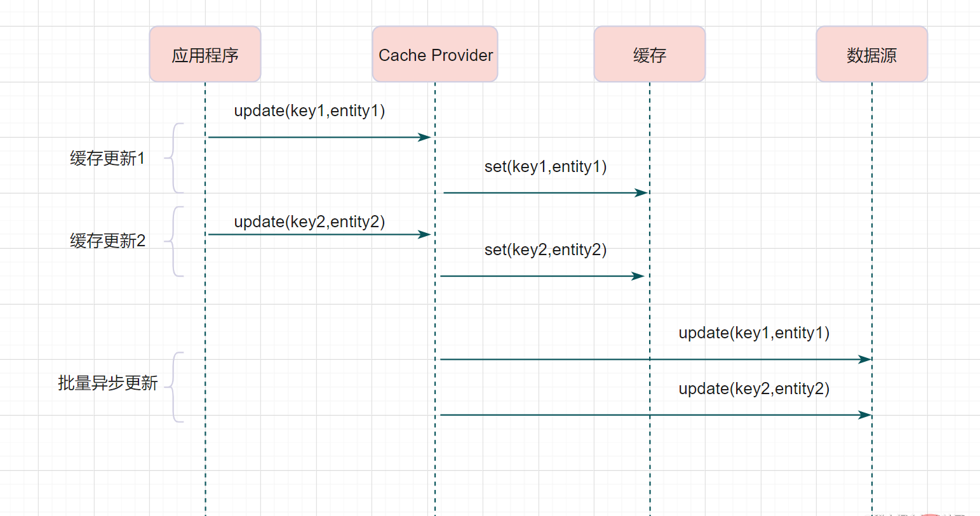Viewport: 980px width, 516px height.
Task: Select the 应用程序 lifeline box
Action: click(205, 54)
